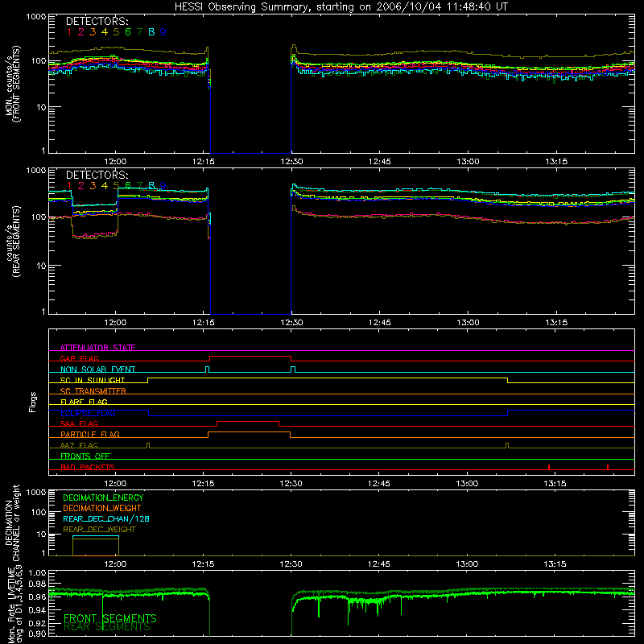This screenshot has width=644, height=644.
Task: Click 12:45 tick under front segments plot
Action: 379,162
